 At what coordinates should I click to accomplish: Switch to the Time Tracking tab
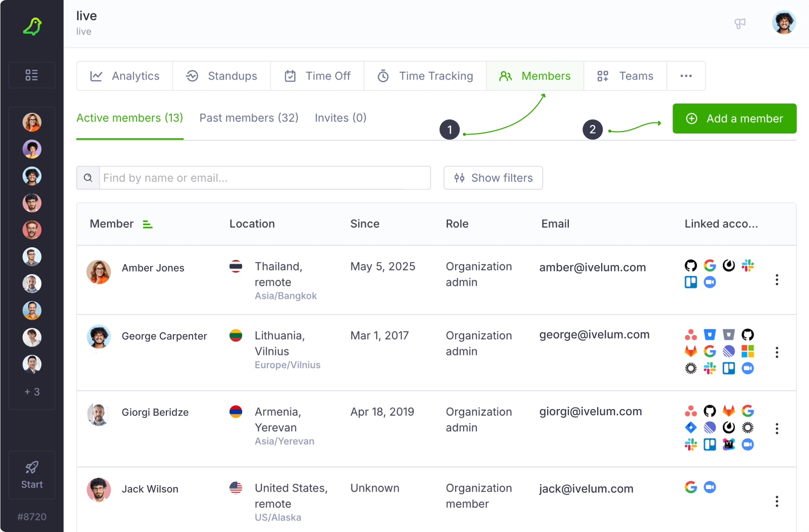click(x=425, y=76)
